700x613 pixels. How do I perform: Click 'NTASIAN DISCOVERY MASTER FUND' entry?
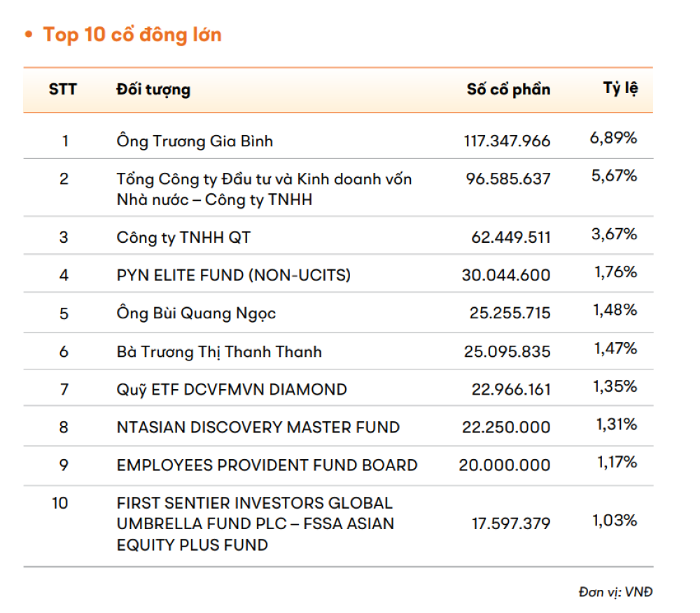(x=258, y=427)
